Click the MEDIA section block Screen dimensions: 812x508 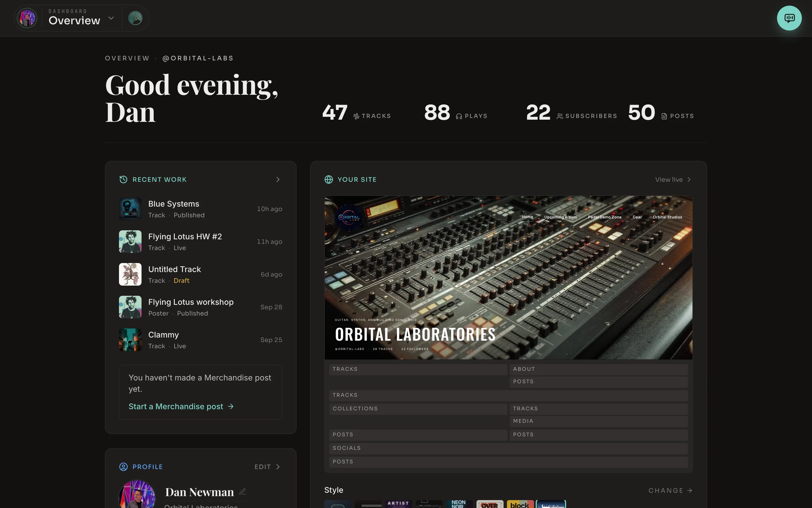tap(599, 421)
